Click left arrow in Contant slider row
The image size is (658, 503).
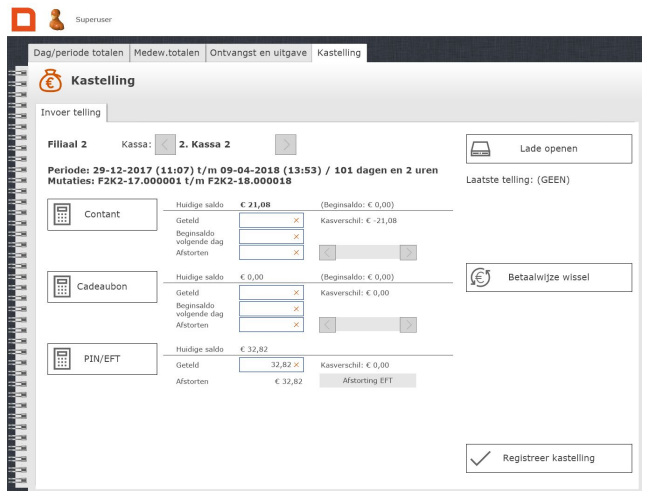coord(326,252)
